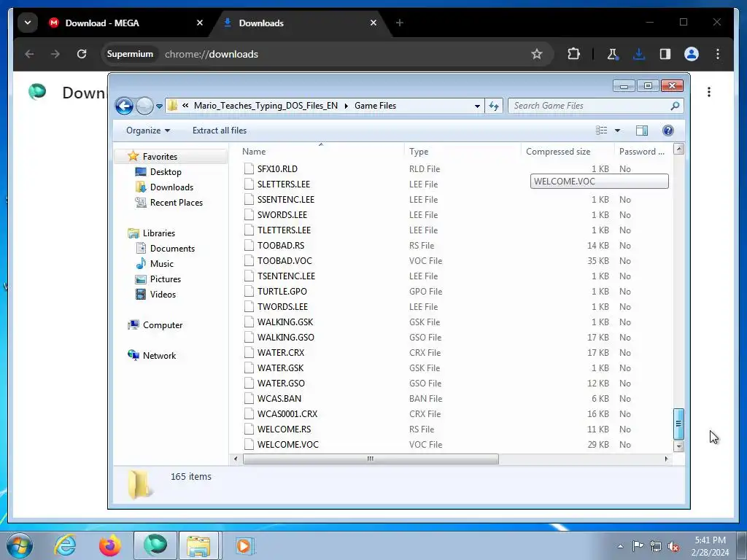Click the WELCOME.VOC file icon

click(249, 444)
